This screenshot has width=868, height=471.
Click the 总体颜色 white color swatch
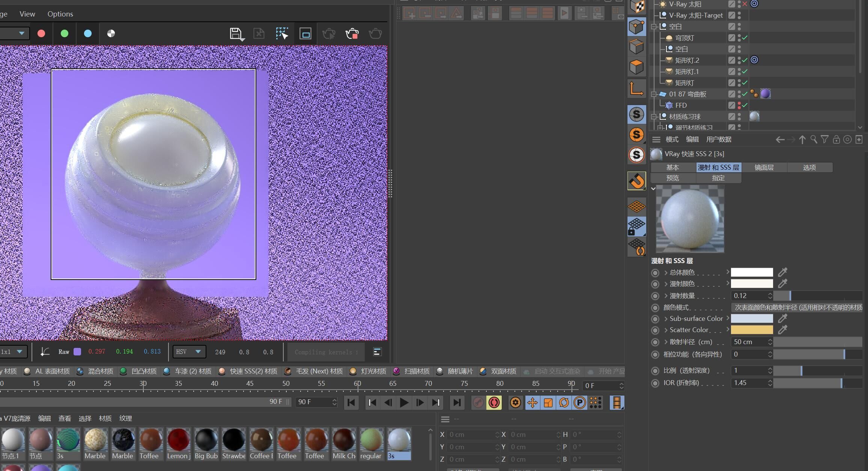coord(752,272)
